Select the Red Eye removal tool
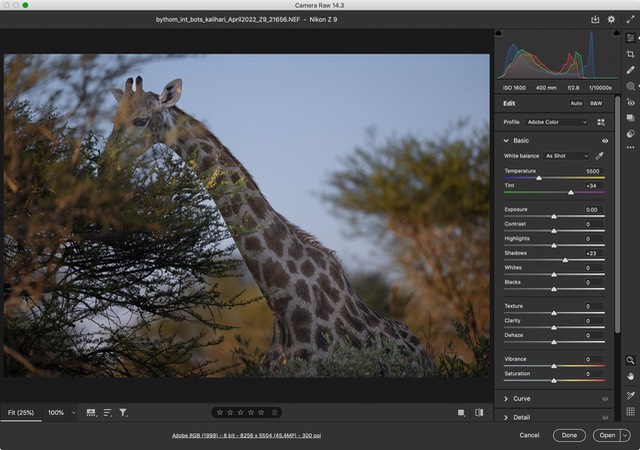Screen dimensions: 640x450 631,102
